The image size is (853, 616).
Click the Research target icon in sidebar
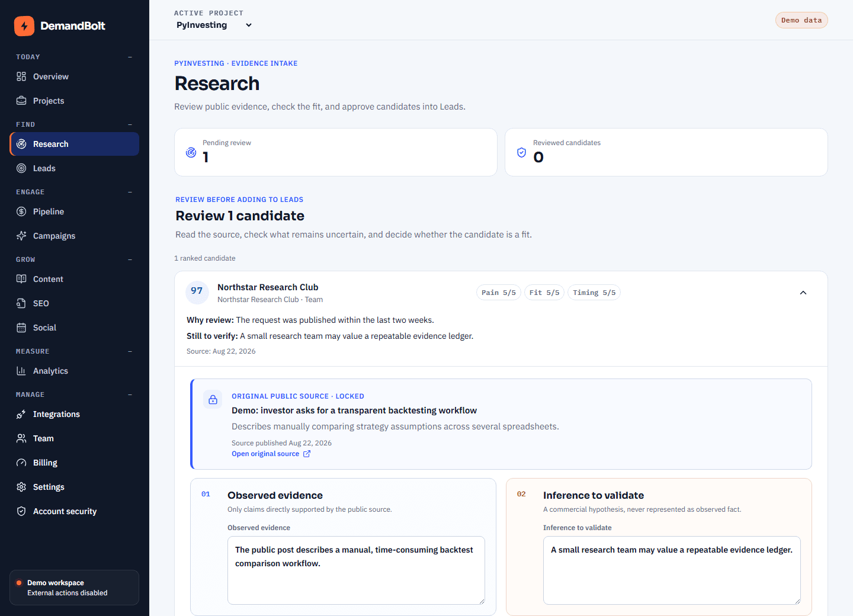click(x=21, y=144)
